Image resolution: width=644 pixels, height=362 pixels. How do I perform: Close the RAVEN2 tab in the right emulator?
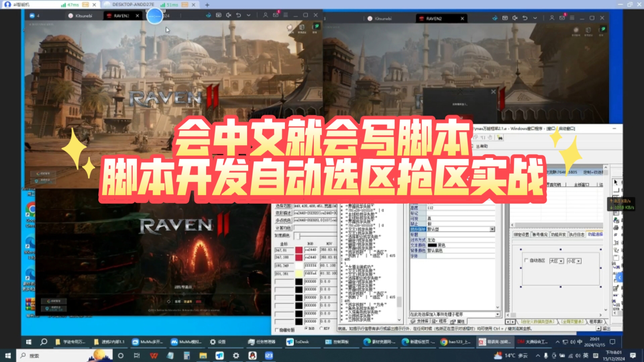(x=462, y=18)
